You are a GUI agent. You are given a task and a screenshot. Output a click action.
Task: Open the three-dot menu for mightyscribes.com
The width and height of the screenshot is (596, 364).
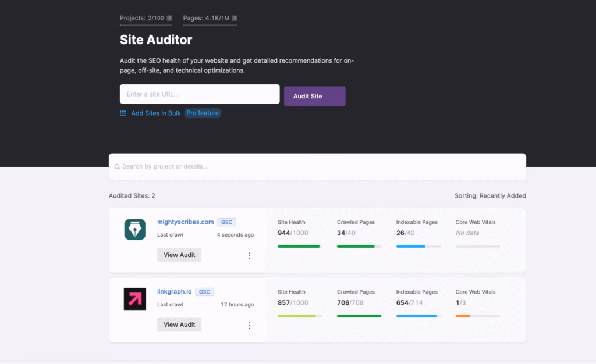point(250,255)
